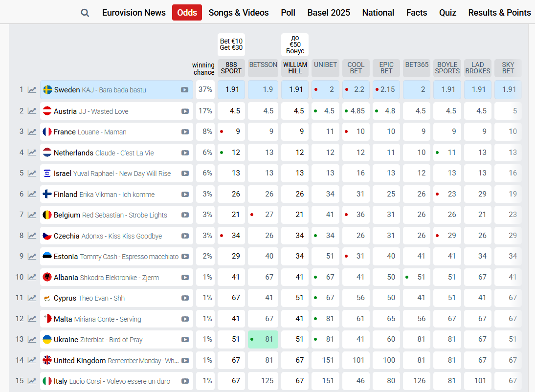Screen dimensions: 535x392
Task: Click the search magnifier icon
Action: [x=85, y=13]
